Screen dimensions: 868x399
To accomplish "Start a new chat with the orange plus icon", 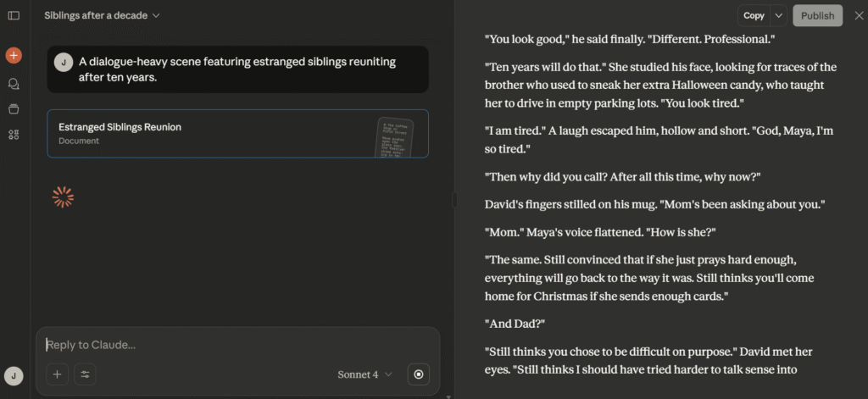I will pyautogui.click(x=14, y=55).
